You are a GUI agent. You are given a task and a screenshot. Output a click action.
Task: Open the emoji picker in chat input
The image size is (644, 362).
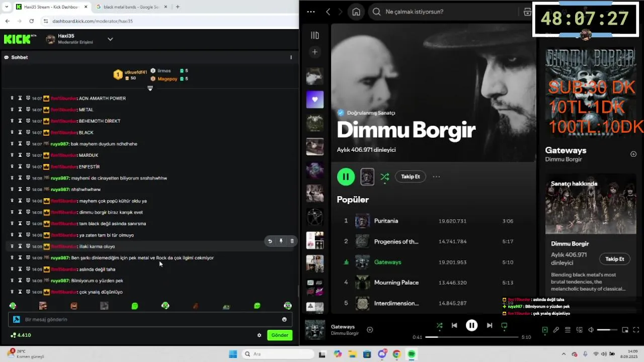(284, 319)
